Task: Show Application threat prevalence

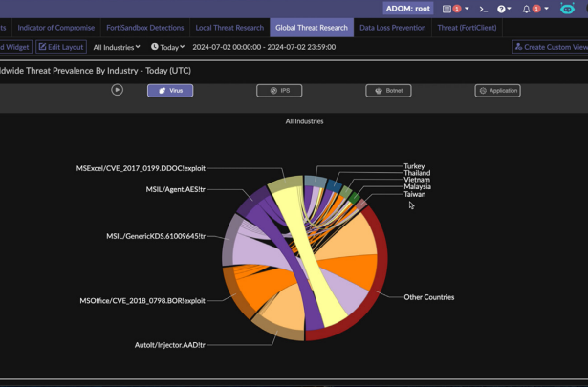Action: (497, 91)
